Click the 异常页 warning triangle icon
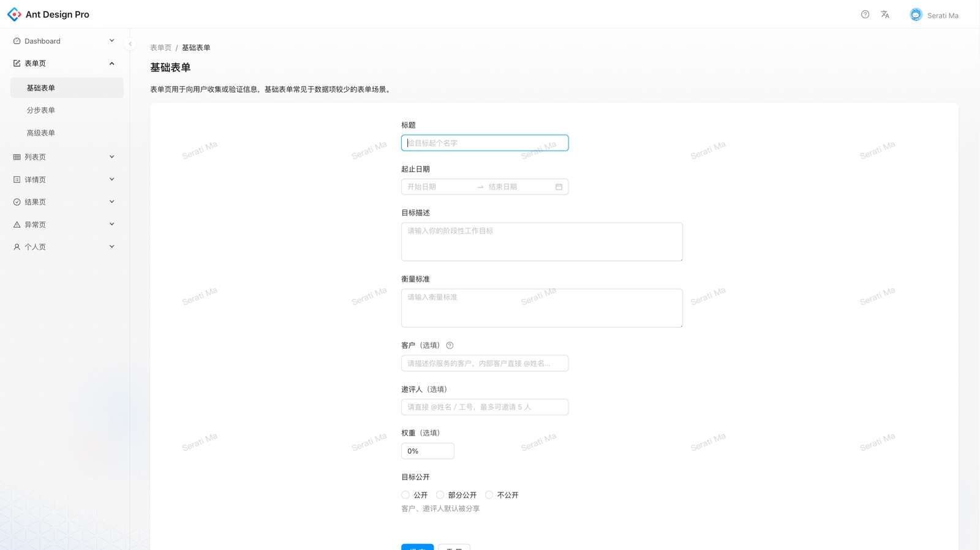 [17, 225]
